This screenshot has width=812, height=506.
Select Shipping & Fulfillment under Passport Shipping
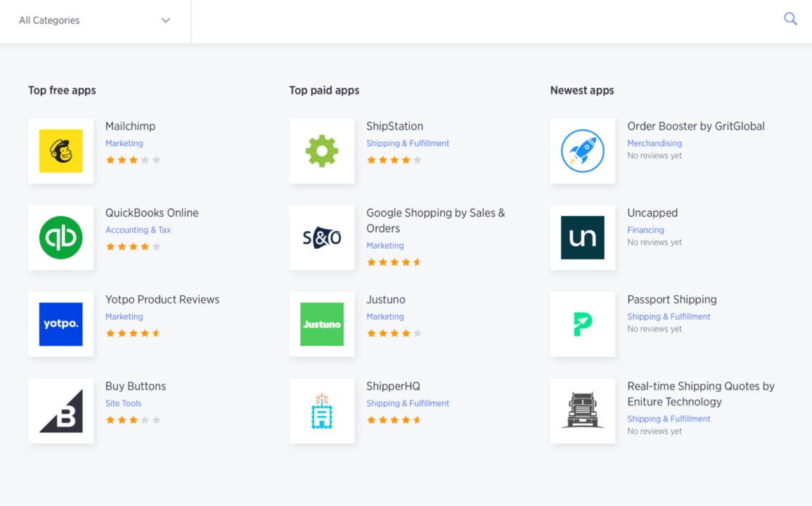point(669,316)
